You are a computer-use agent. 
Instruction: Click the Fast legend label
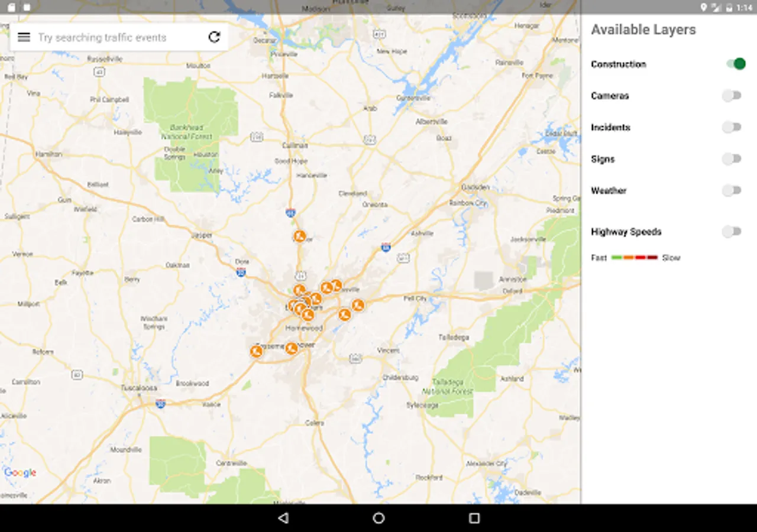coord(599,258)
